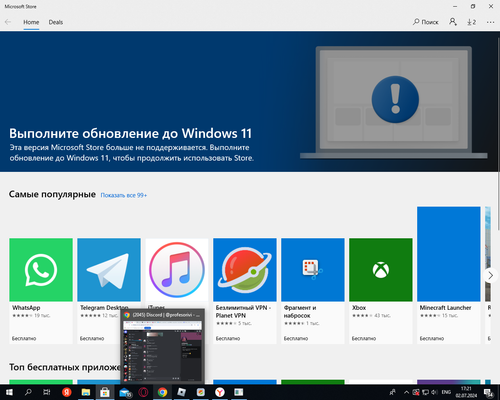This screenshot has width=500, height=400.
Task: Click the user account icon
Action: [x=453, y=22]
